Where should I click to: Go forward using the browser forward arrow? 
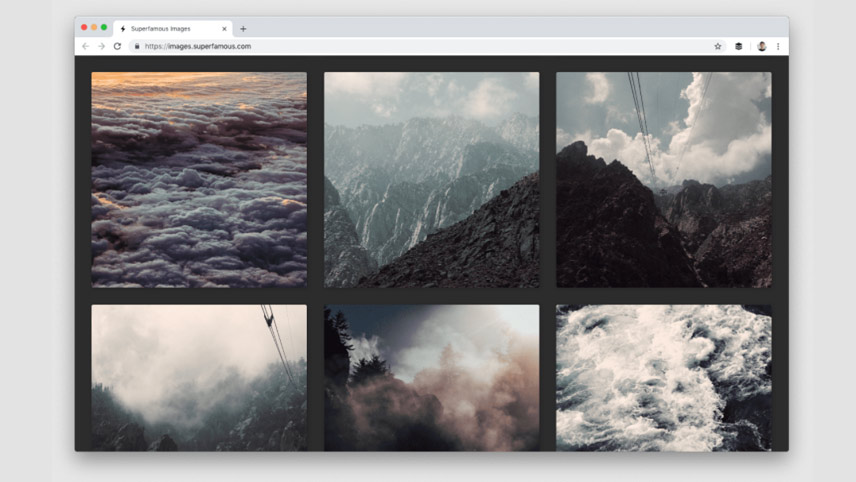pos(102,46)
